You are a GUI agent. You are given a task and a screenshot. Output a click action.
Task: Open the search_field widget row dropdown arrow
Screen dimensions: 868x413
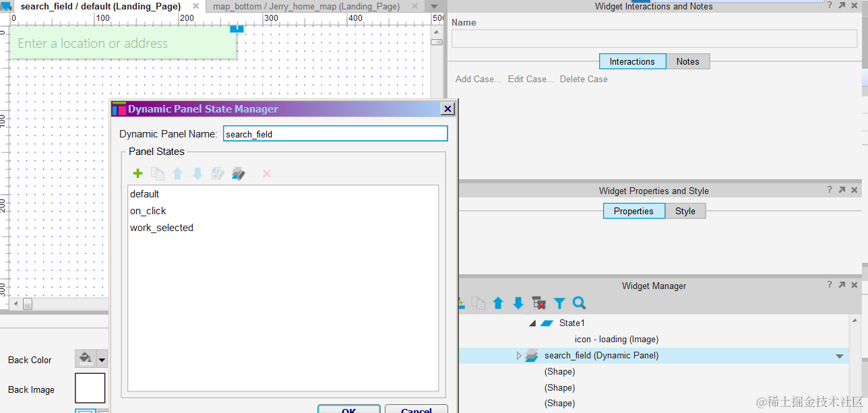coord(839,356)
